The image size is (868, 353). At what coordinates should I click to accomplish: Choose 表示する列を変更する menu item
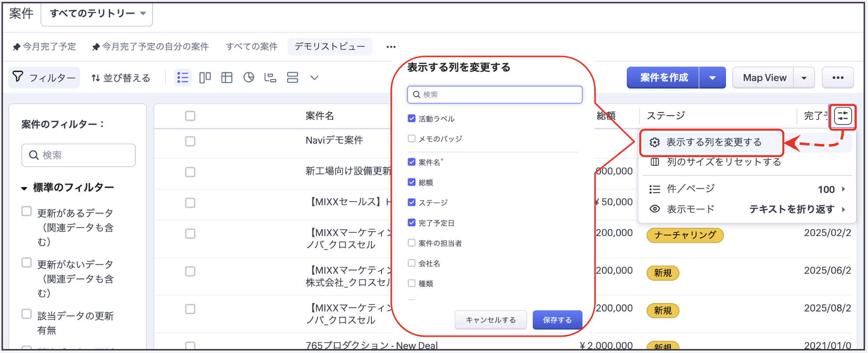(x=713, y=142)
